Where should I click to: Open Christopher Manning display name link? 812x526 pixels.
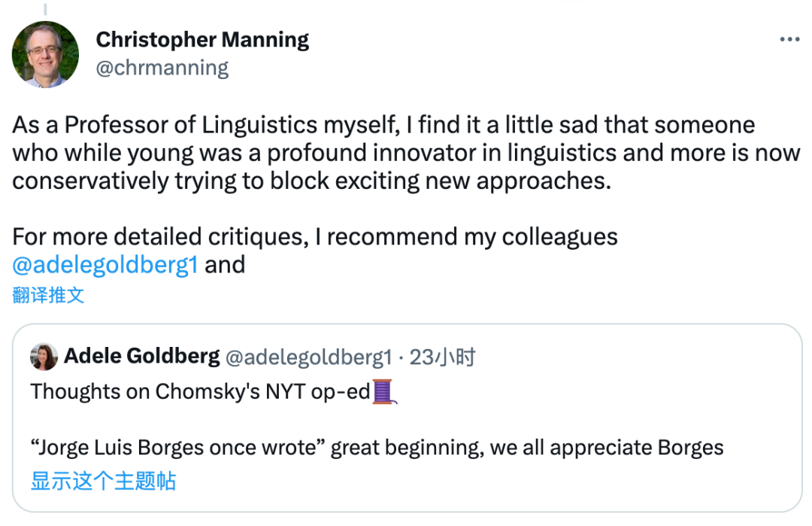coord(202,39)
